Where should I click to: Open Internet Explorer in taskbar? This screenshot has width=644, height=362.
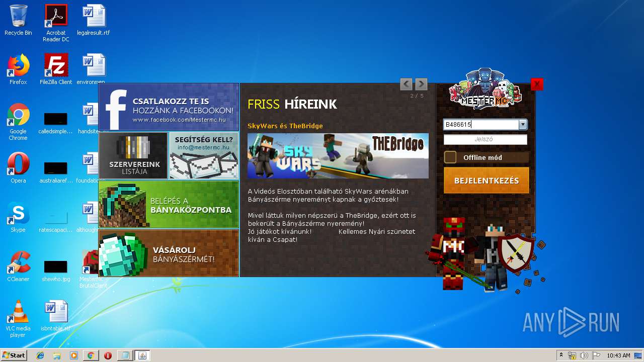(x=40, y=355)
